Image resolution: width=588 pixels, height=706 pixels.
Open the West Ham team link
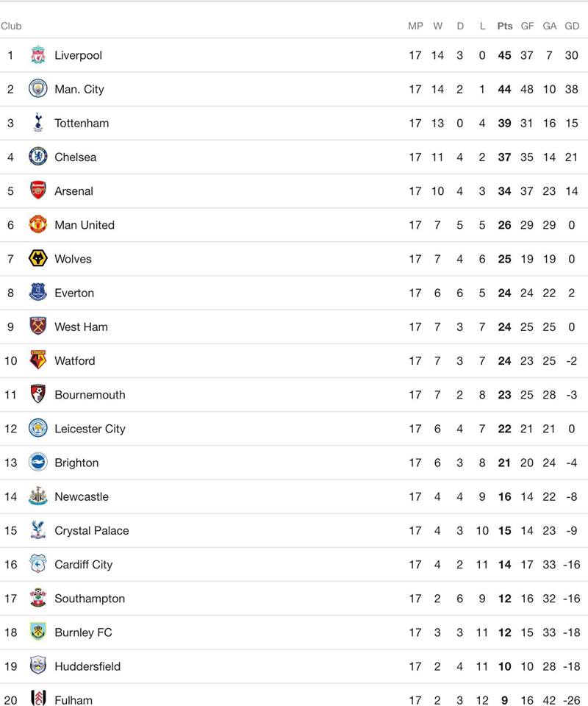click(x=81, y=327)
